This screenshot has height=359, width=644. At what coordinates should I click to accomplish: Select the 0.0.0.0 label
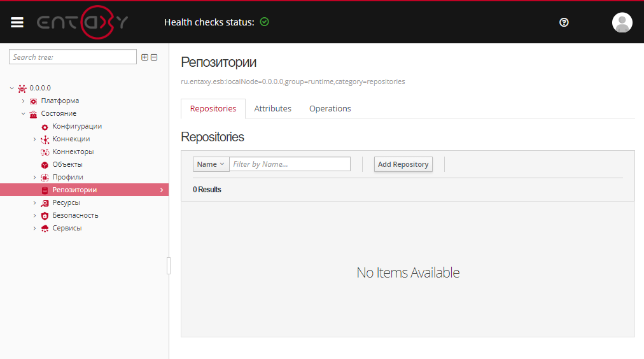tap(40, 88)
